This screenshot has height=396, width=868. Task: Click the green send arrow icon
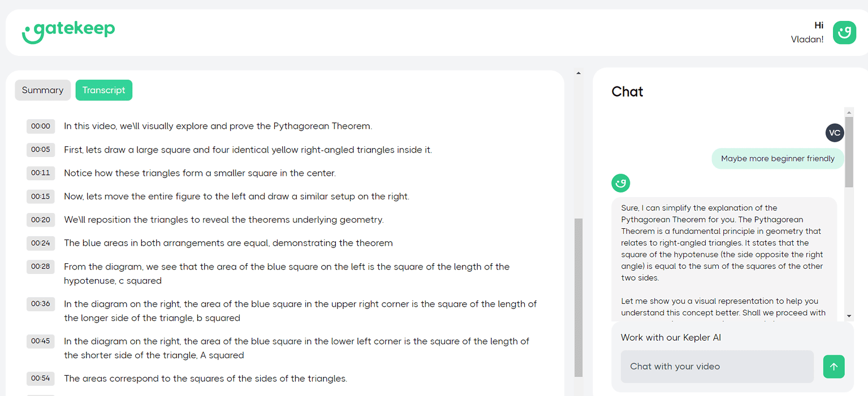tap(834, 367)
